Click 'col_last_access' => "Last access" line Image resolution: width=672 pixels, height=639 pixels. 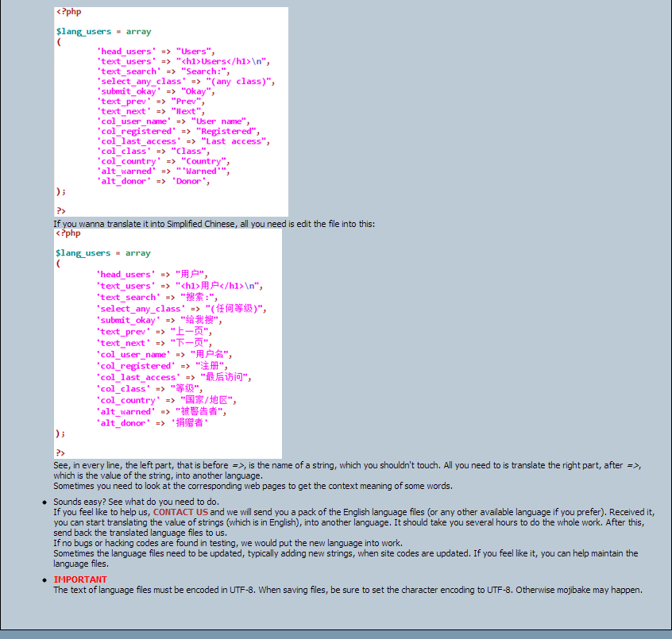click(183, 141)
